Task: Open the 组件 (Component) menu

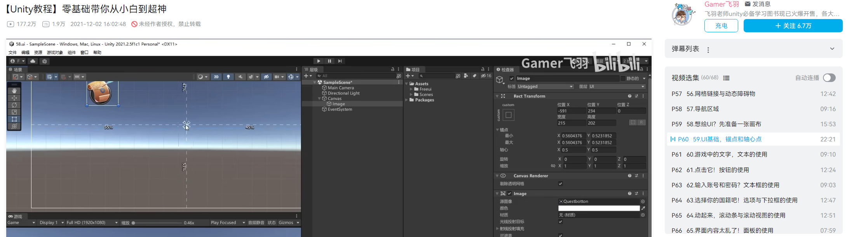Action: [x=71, y=52]
